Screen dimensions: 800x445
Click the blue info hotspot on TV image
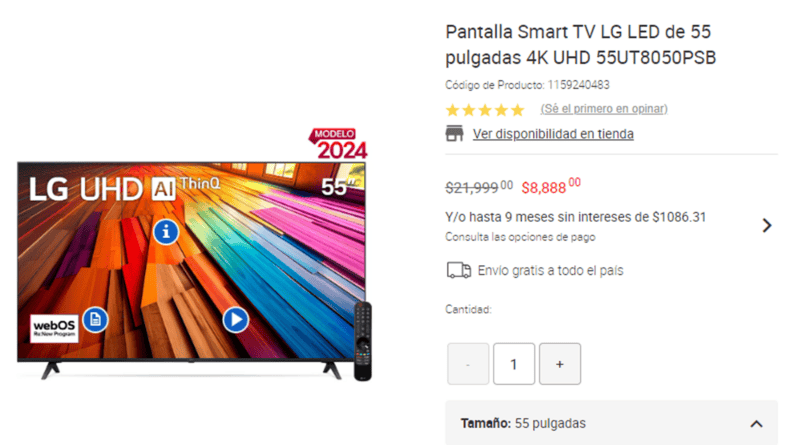click(x=166, y=232)
